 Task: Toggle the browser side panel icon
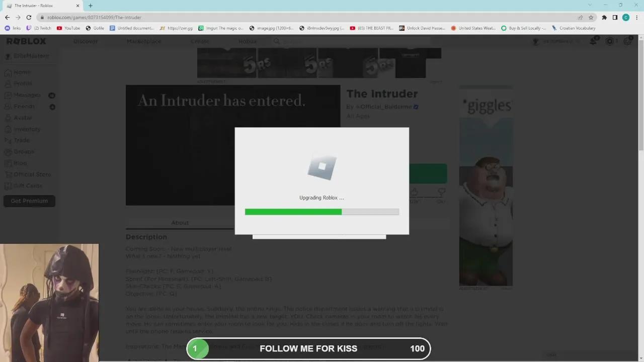tap(615, 17)
